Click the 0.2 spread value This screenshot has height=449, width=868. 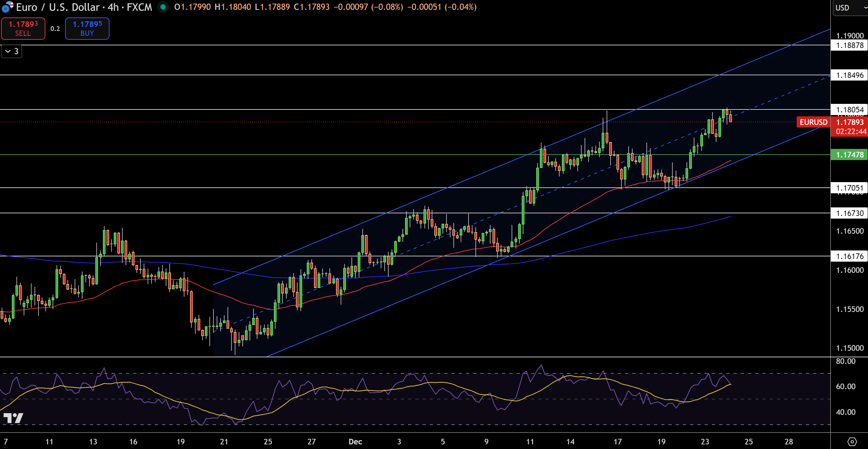(55, 29)
